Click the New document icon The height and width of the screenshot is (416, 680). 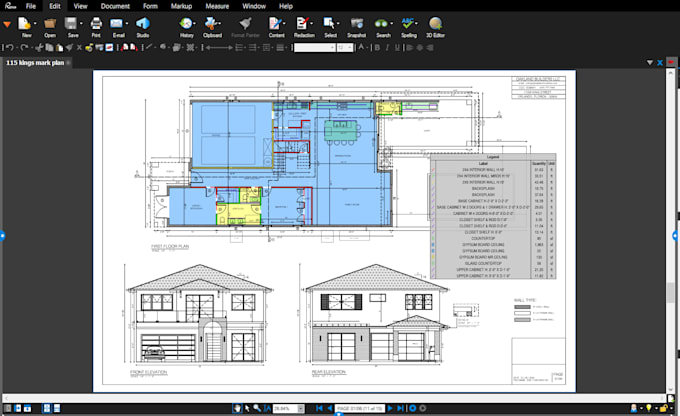(x=25, y=23)
